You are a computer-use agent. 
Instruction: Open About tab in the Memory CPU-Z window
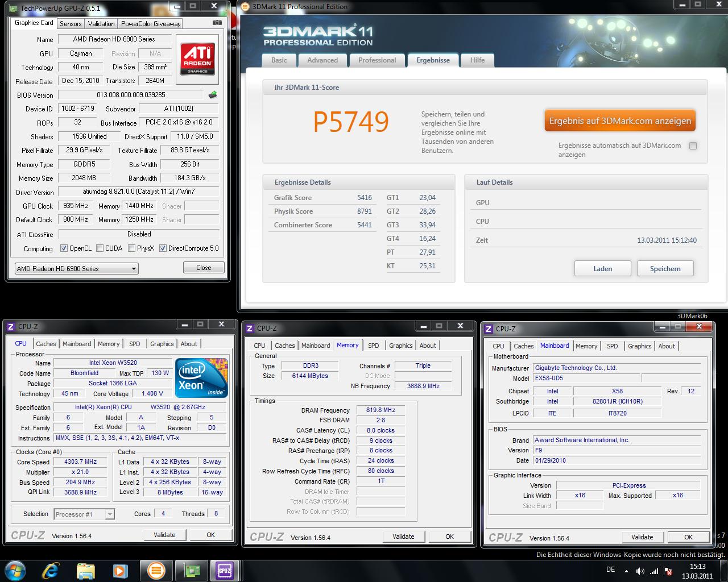click(x=428, y=346)
